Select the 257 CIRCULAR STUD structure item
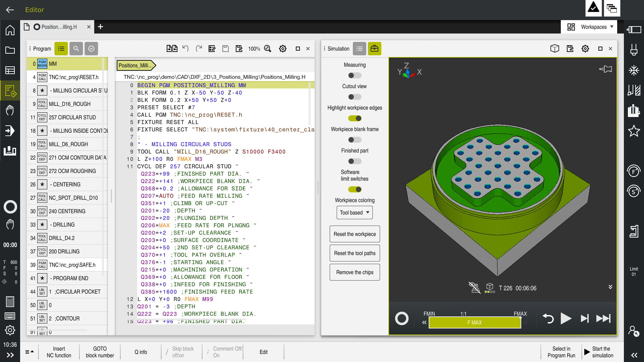Screen dimensions: 644x362 point(72,117)
